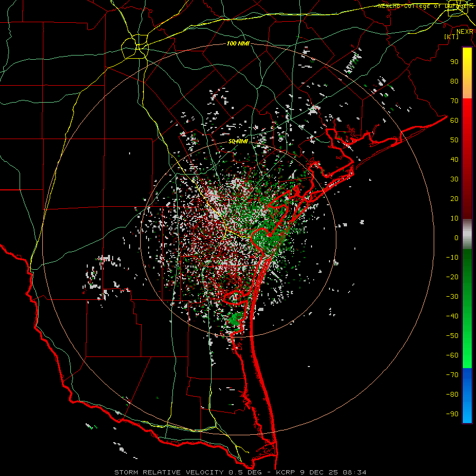Click the 90 value on velocity scale
The width and height of the screenshot is (476, 476).
coord(454,62)
